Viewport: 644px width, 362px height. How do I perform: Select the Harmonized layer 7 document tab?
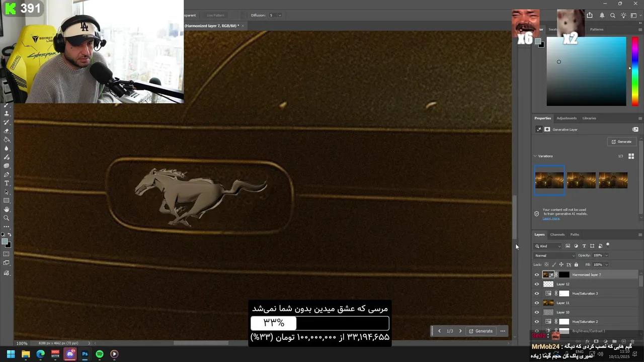click(211, 26)
